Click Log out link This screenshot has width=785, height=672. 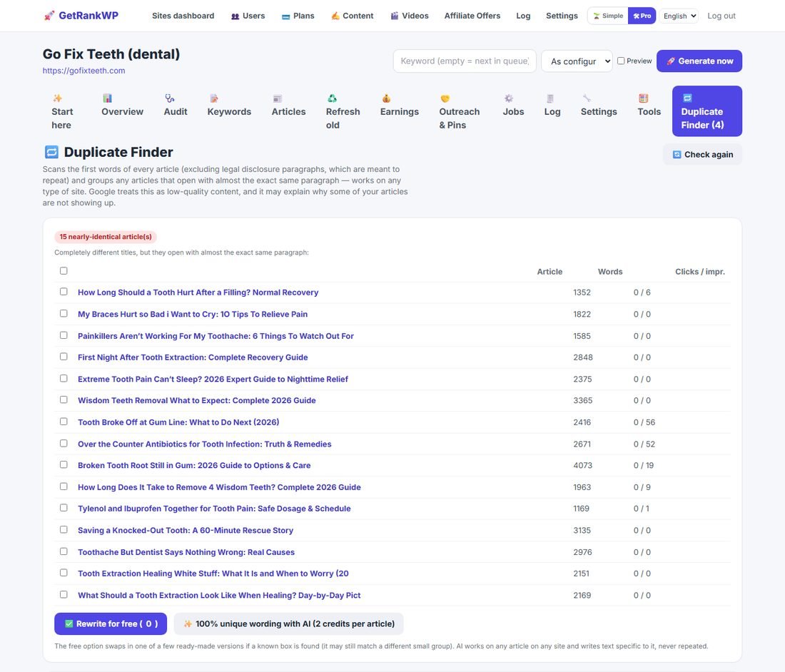(x=721, y=16)
